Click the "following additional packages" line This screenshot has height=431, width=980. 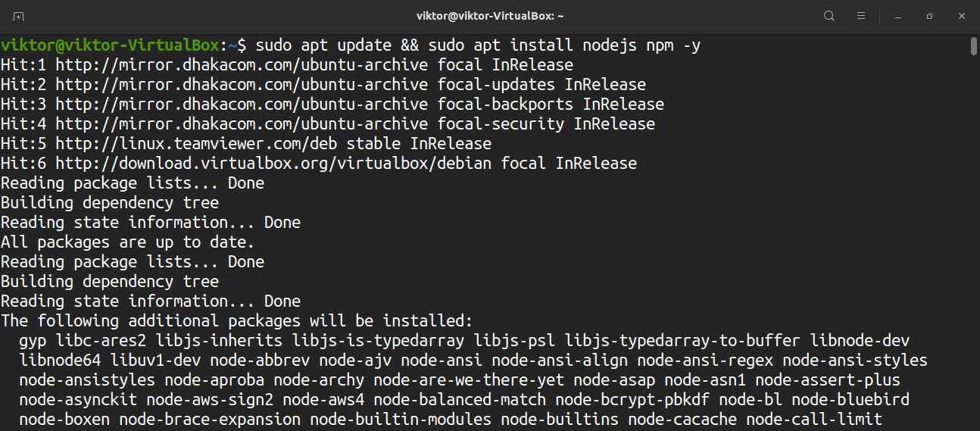coord(236,321)
